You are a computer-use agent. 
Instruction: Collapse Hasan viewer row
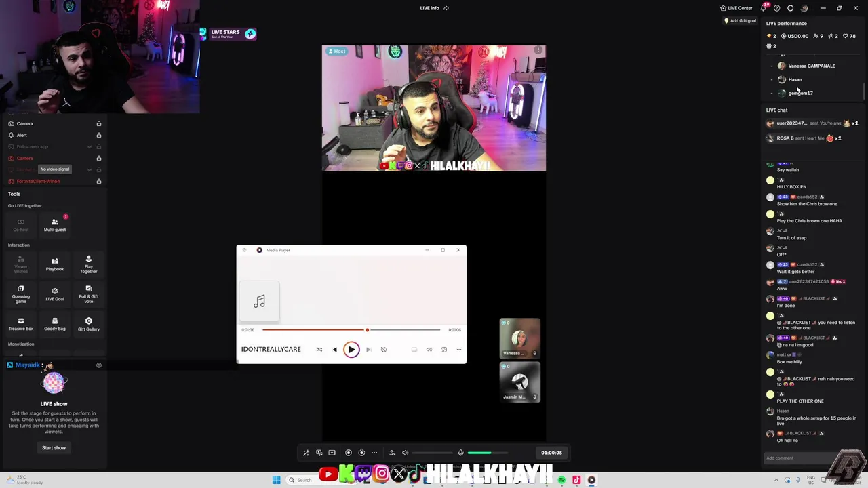(x=772, y=79)
